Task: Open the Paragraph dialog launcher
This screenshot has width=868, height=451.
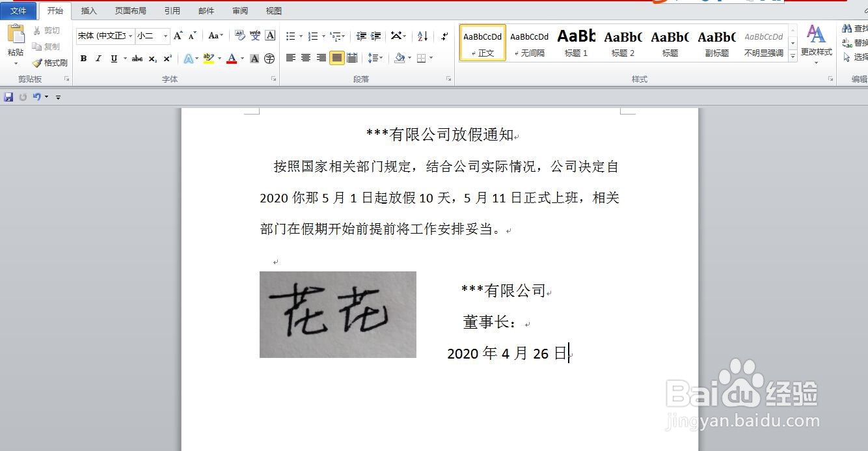Action: click(448, 79)
